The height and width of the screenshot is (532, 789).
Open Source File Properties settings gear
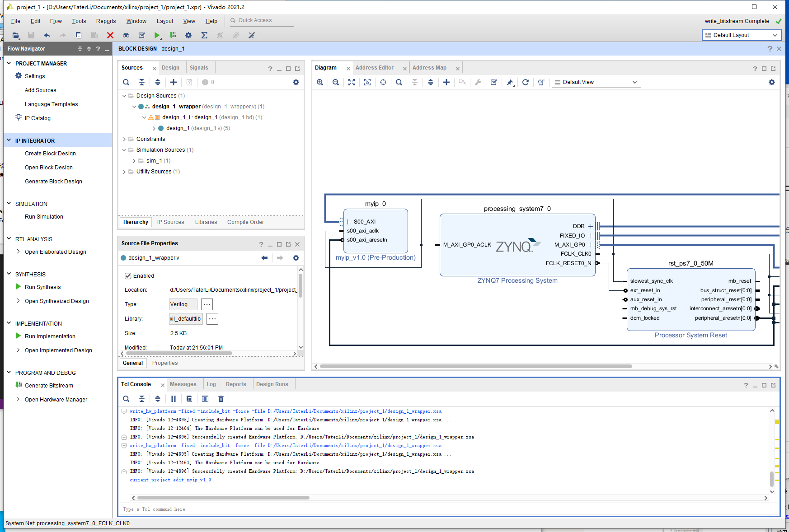pyautogui.click(x=296, y=258)
